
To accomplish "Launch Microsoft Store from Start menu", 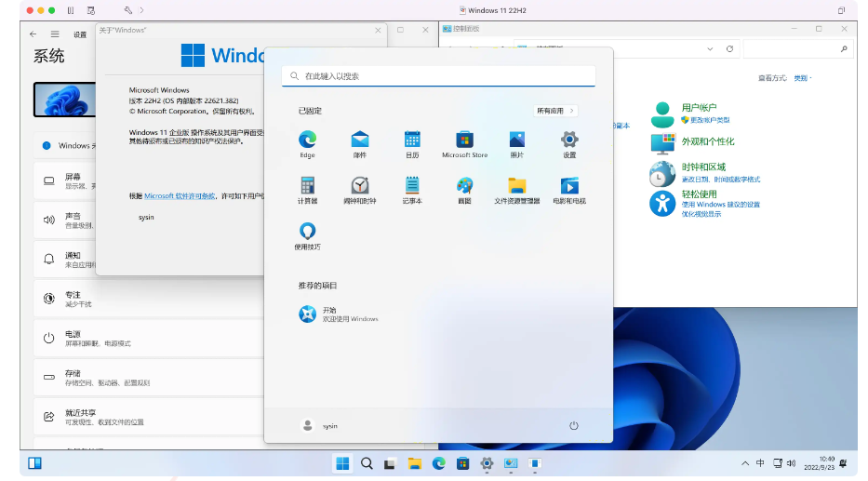I will coord(464,144).
